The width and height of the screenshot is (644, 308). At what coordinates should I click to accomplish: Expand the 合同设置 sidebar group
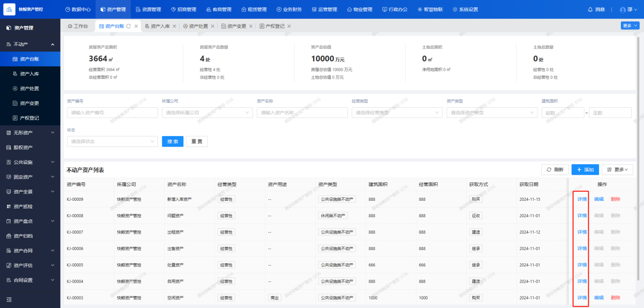click(x=30, y=280)
